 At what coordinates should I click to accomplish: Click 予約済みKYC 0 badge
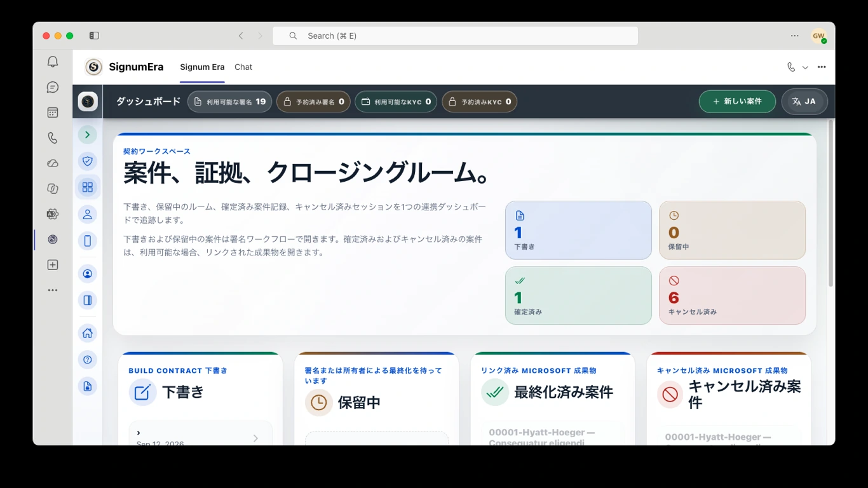[x=479, y=102]
